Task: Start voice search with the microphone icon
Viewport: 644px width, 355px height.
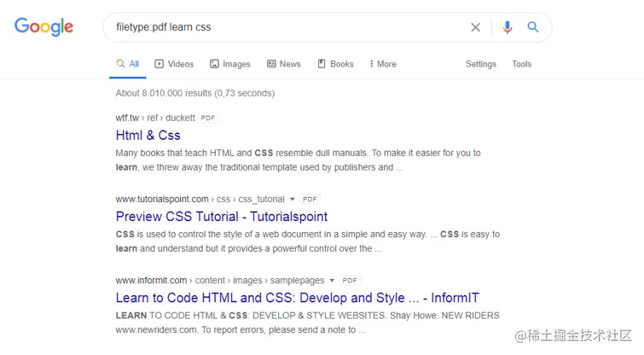Action: (x=507, y=27)
